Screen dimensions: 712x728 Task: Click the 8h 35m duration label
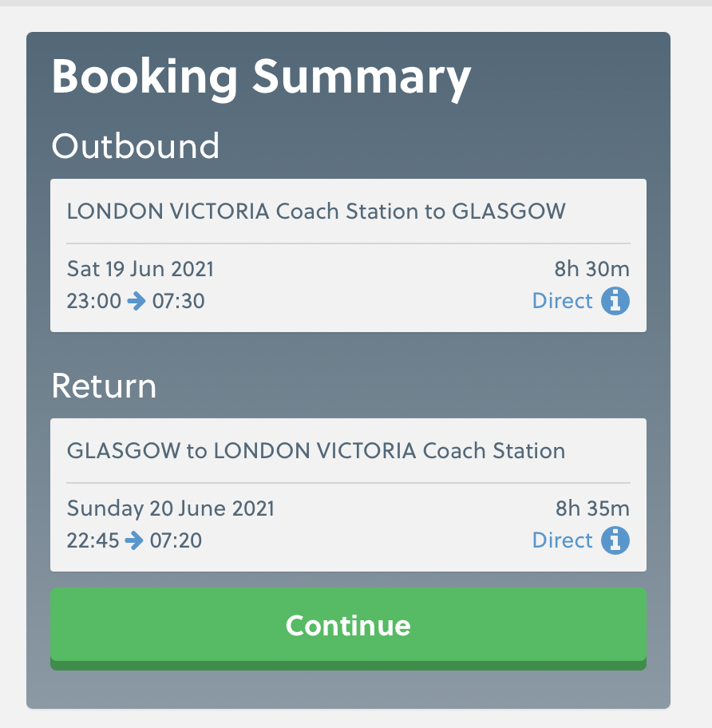pyautogui.click(x=592, y=508)
